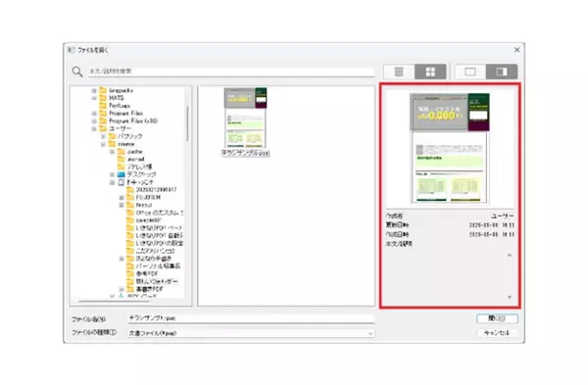Click the アドレス帳 folder icon
Image resolution: width=588 pixels, height=385 pixels.
(122, 167)
